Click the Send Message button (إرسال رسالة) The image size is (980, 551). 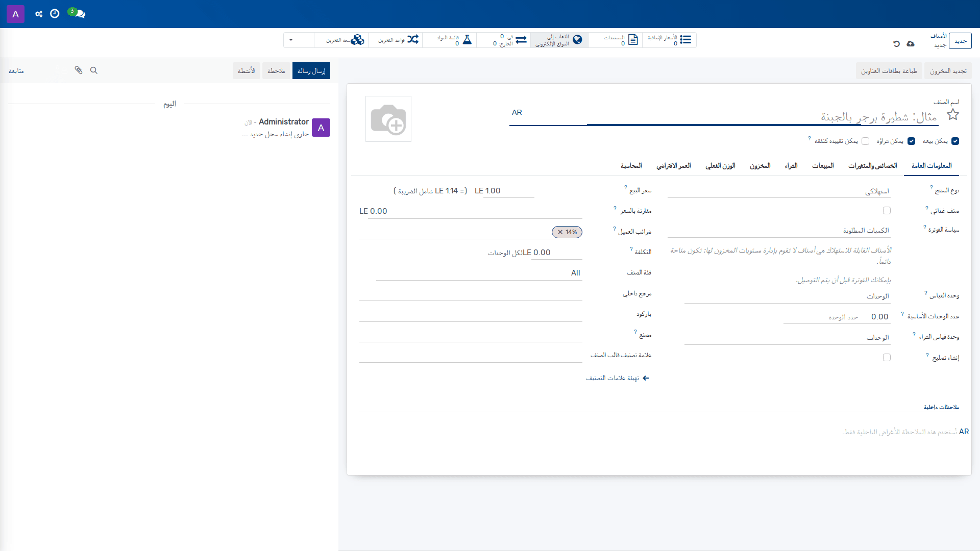click(311, 71)
